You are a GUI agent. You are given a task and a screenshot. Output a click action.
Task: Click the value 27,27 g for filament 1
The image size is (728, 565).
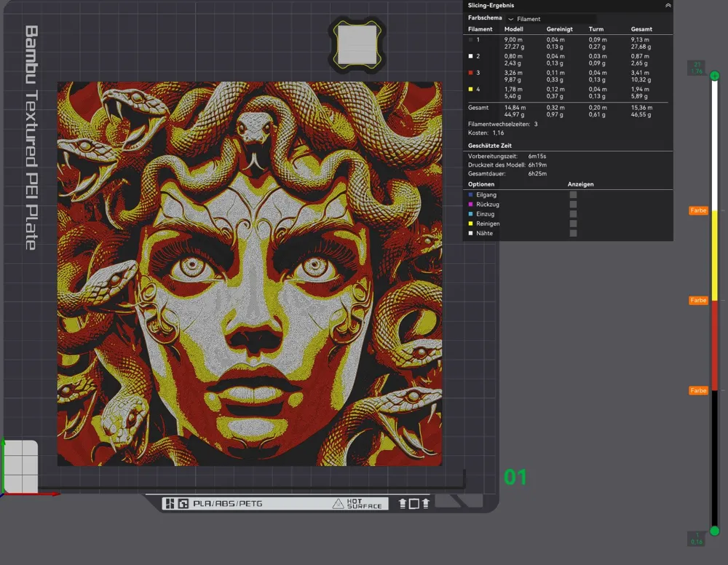tap(515, 47)
